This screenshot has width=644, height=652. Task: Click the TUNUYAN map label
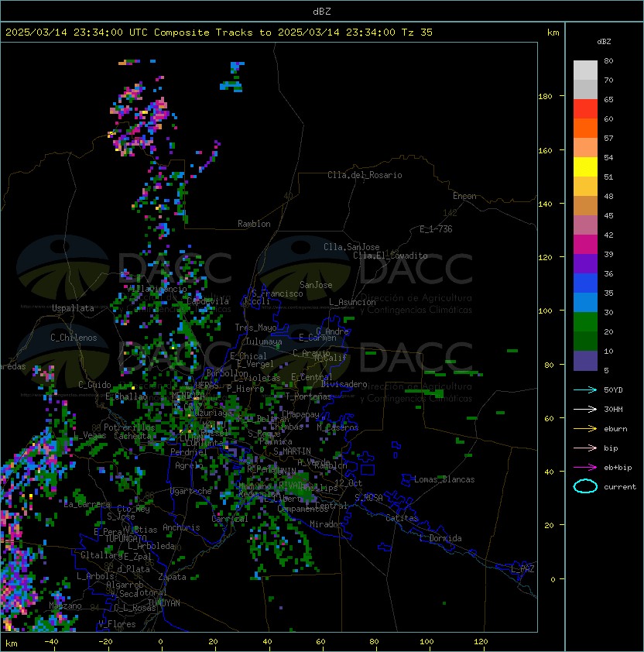coord(164,603)
